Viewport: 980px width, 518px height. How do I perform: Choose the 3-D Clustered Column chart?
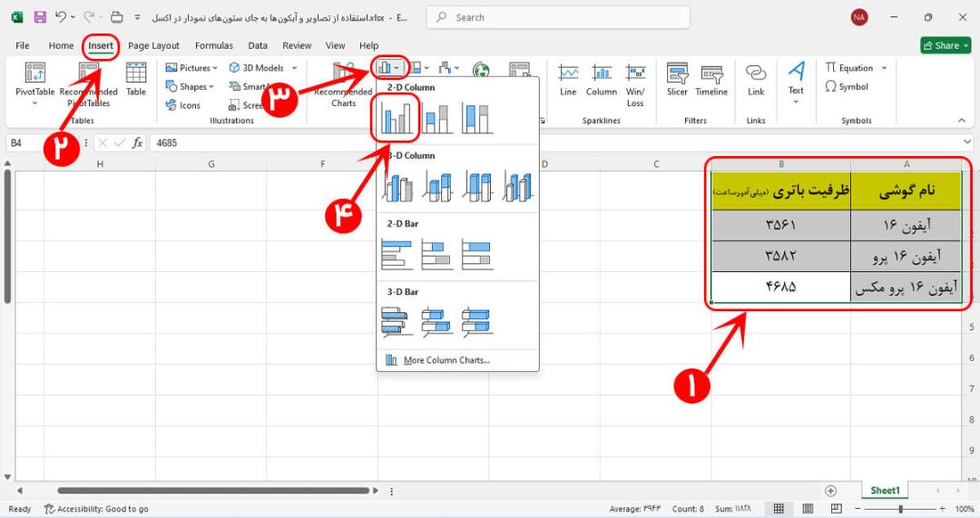point(397,187)
